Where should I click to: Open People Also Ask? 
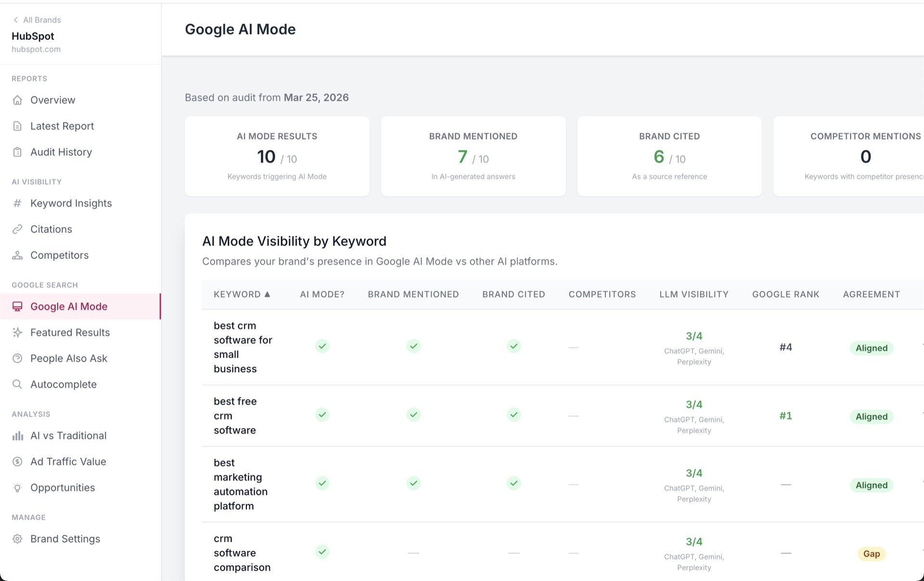tap(80, 359)
